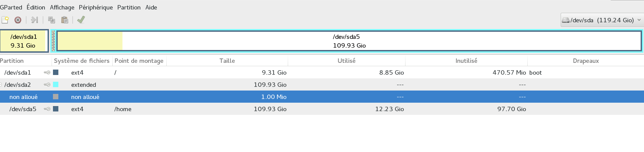This screenshot has width=644, height=152.
Task: Click the Taille column header
Action: 227,61
